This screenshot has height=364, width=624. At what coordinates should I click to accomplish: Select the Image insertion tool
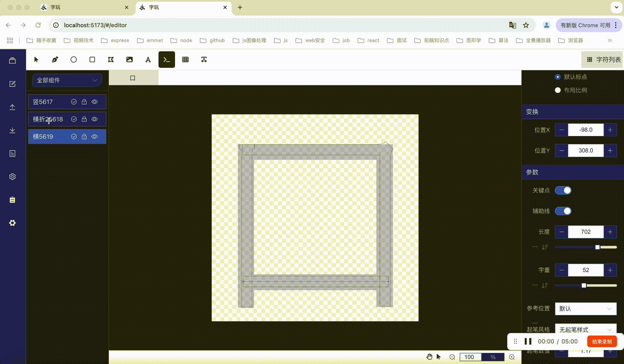pyautogui.click(x=129, y=60)
